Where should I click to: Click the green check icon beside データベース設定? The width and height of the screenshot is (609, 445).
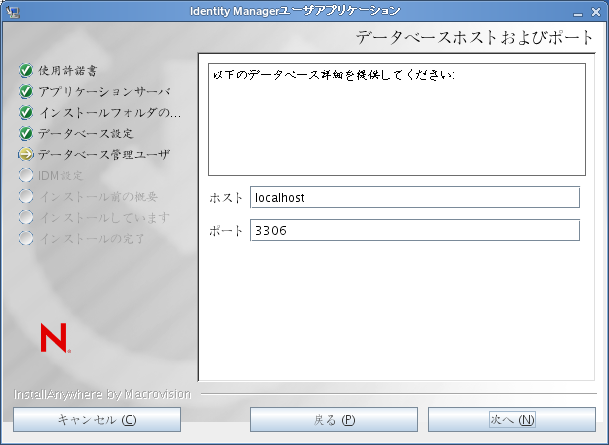[x=26, y=133]
